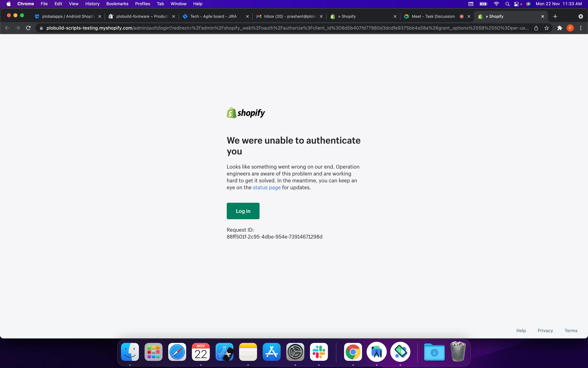588x368 pixels.
Task: Open App Store from the Dock
Action: pos(272,352)
